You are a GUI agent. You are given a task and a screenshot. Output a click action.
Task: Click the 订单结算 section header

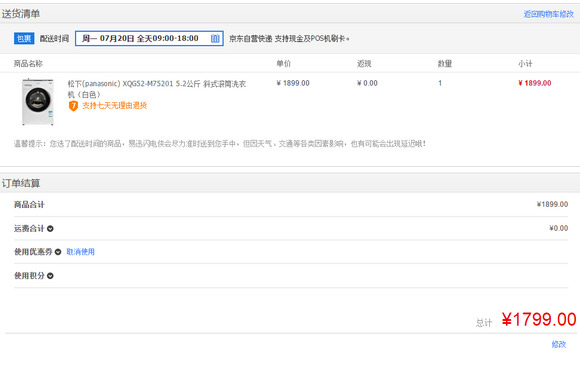point(21,183)
